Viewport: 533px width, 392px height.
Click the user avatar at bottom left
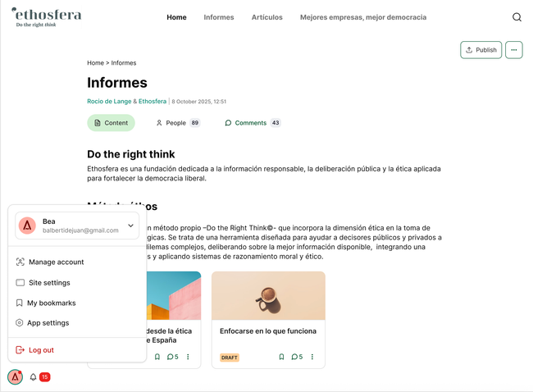pos(15,377)
